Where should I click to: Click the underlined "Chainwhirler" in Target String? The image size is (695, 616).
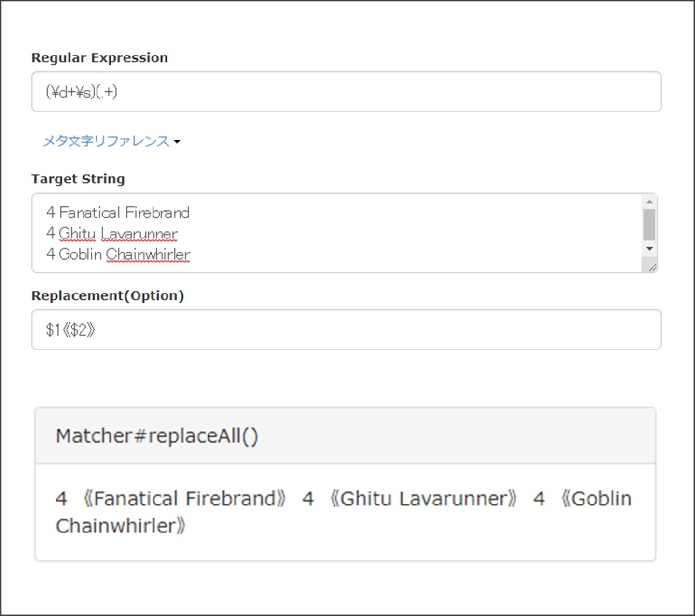click(x=148, y=254)
